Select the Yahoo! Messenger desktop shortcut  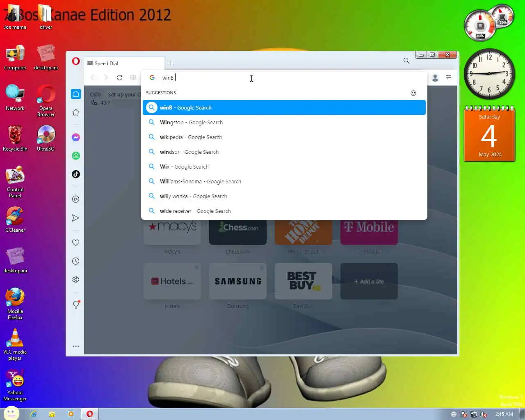point(15,385)
